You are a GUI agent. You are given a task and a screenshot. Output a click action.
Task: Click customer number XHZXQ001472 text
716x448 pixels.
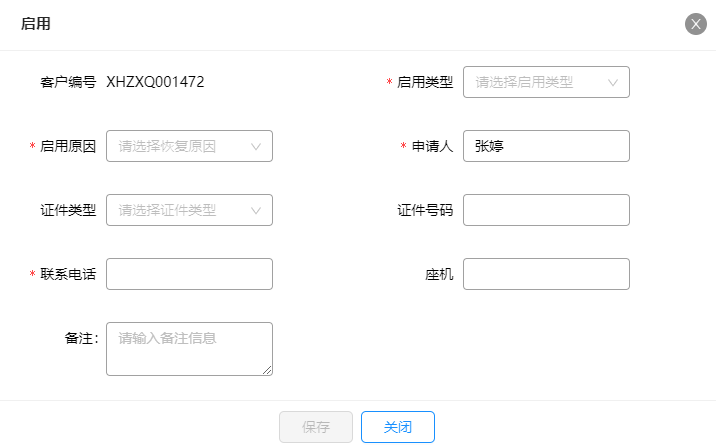coord(155,82)
